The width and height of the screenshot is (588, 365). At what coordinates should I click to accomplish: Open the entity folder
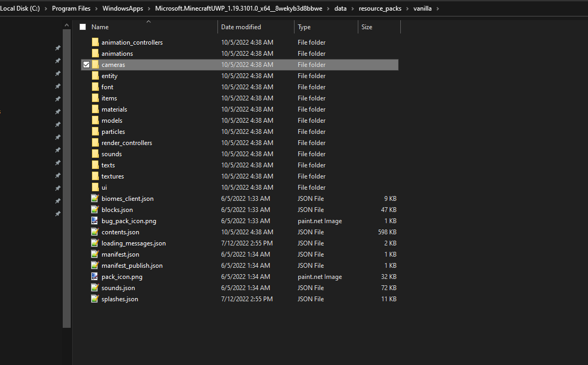pos(109,75)
